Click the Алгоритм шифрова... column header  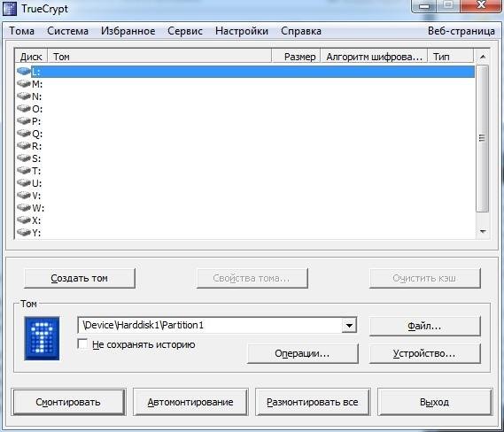374,57
